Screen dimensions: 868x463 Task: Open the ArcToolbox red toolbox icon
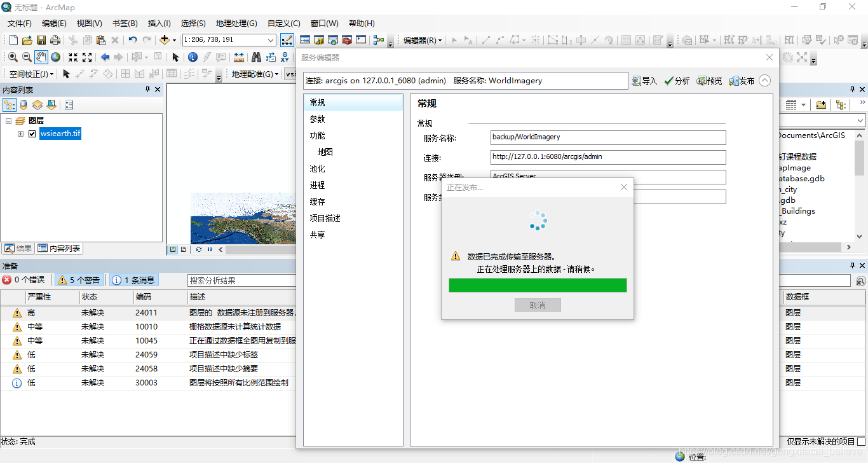click(x=347, y=40)
